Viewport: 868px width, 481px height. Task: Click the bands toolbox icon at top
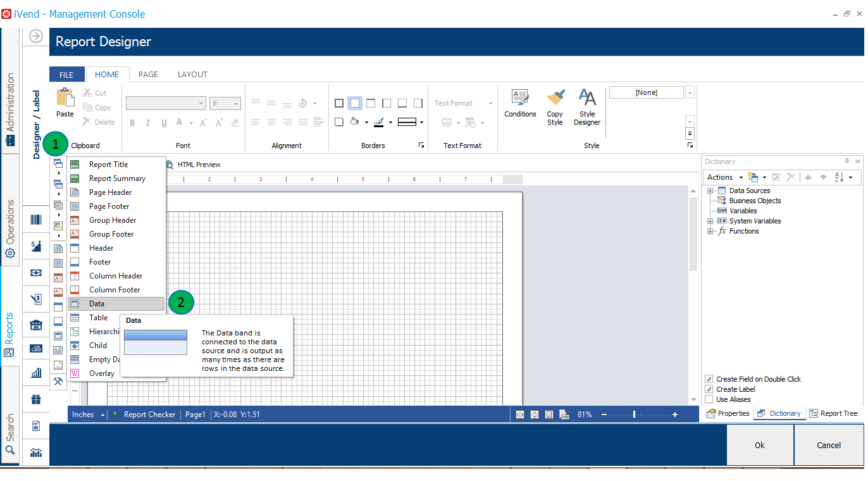click(x=58, y=163)
